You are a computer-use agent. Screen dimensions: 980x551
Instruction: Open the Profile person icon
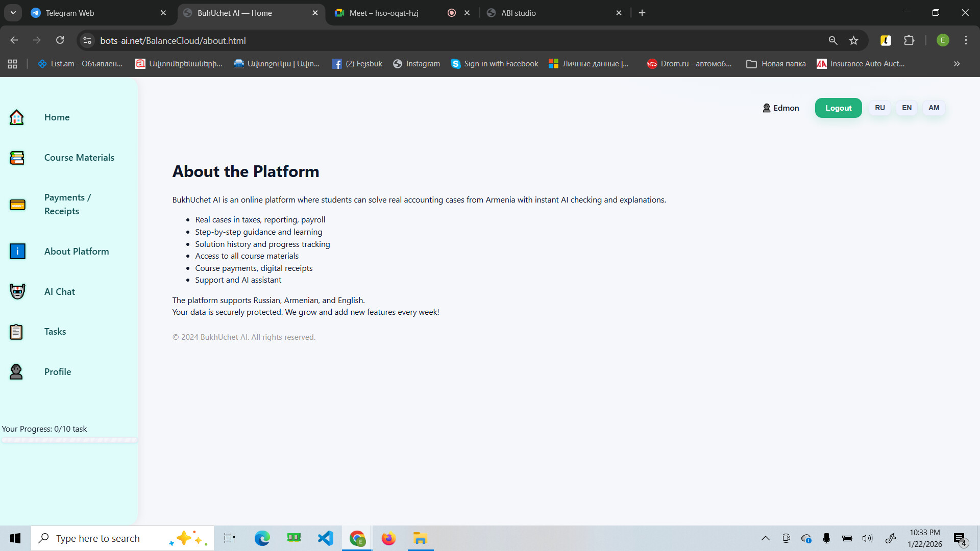[x=16, y=372]
